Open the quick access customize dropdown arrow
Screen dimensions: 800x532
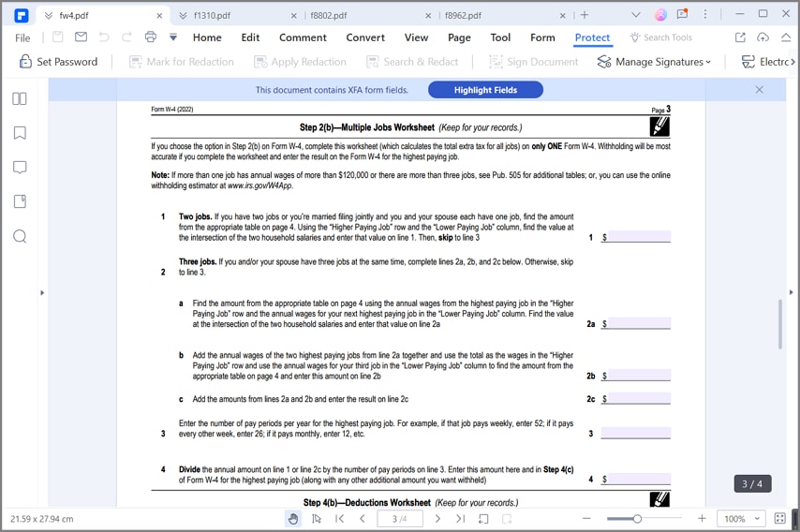[x=173, y=37]
